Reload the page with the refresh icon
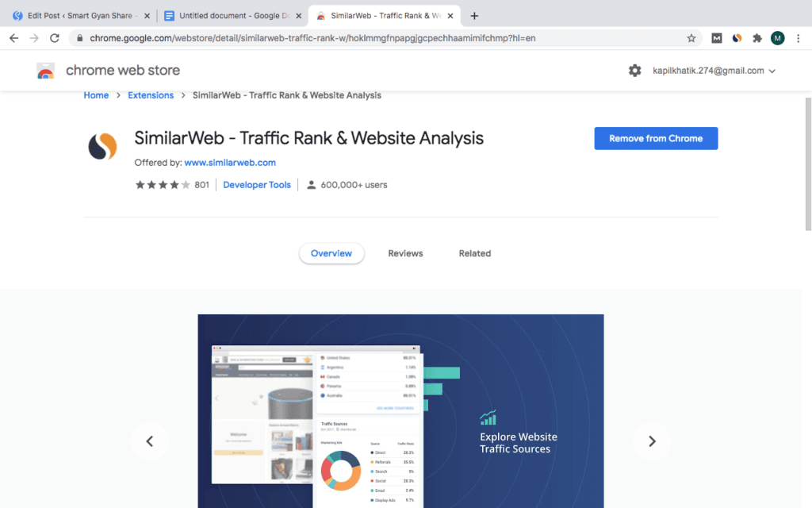 (x=55, y=38)
